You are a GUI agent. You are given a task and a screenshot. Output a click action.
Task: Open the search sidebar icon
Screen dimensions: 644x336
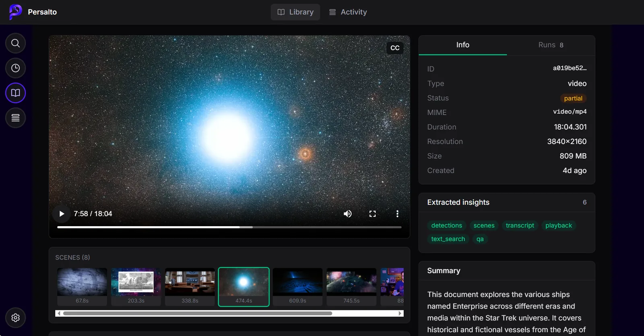[x=15, y=43]
